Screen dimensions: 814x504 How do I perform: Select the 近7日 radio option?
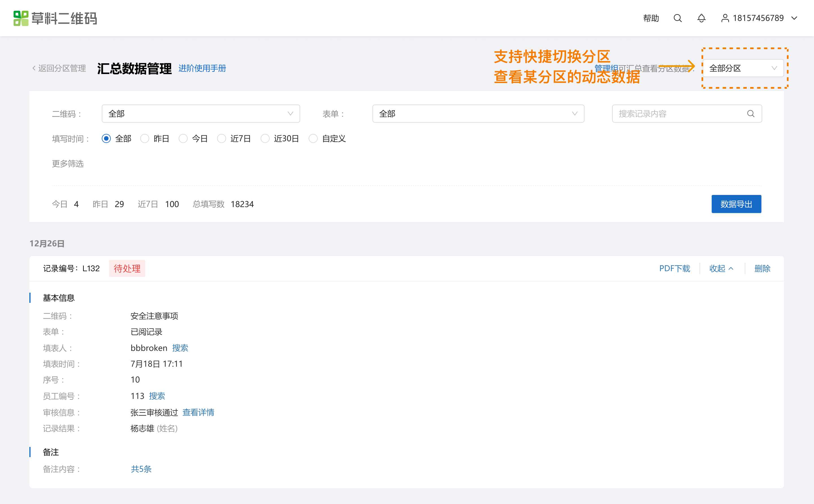click(x=221, y=138)
